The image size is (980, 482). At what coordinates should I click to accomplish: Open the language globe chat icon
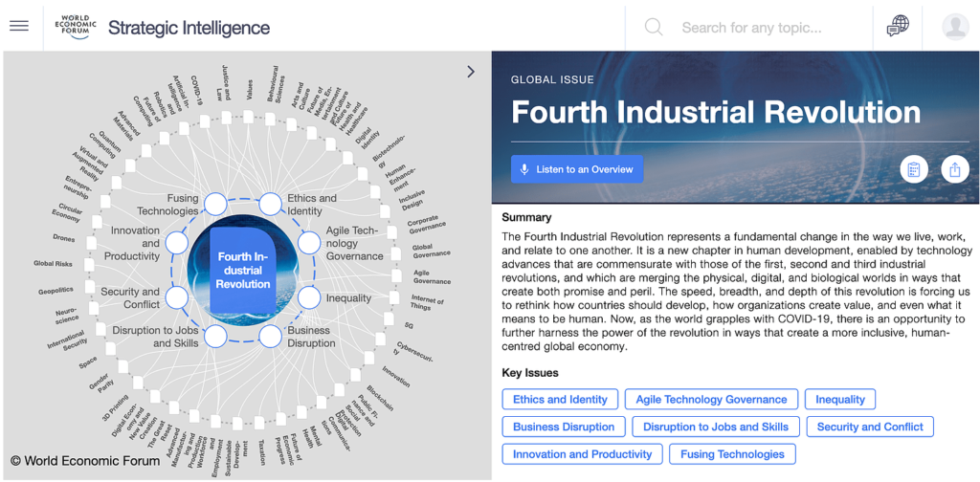tap(898, 26)
